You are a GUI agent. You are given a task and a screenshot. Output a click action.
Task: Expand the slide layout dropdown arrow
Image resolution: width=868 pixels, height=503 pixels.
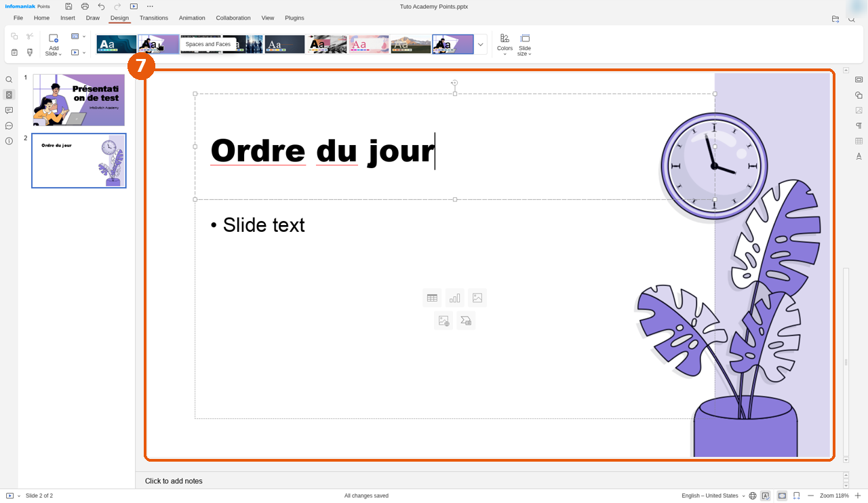pos(84,37)
